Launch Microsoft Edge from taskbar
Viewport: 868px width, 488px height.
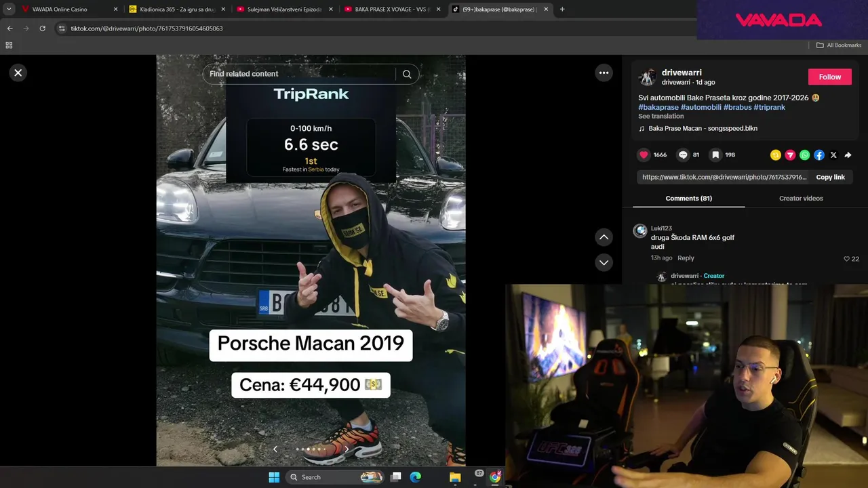(416, 477)
